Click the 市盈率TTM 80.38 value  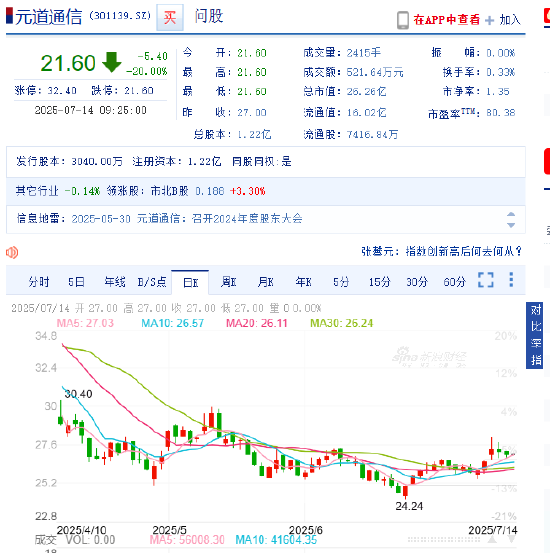(x=501, y=113)
